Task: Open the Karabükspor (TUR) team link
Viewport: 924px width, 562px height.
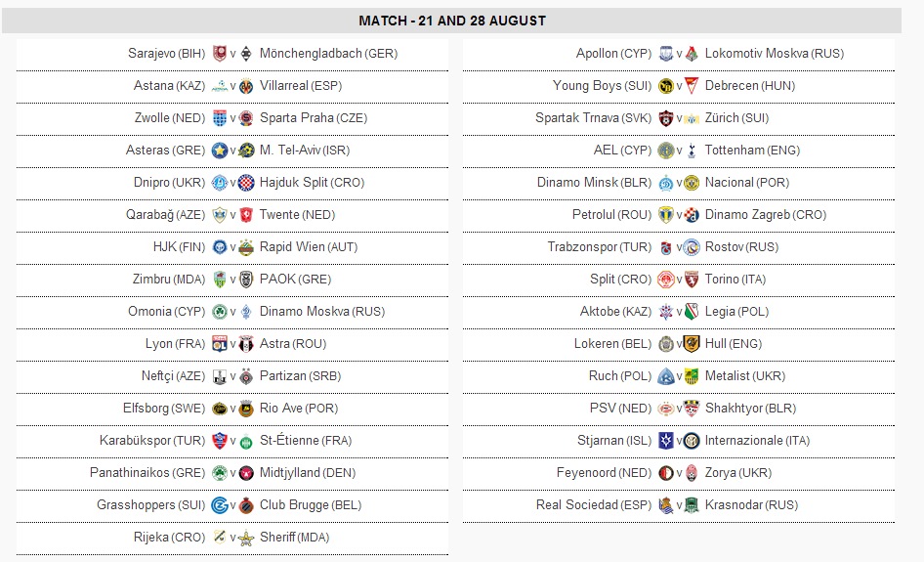Action: point(152,441)
